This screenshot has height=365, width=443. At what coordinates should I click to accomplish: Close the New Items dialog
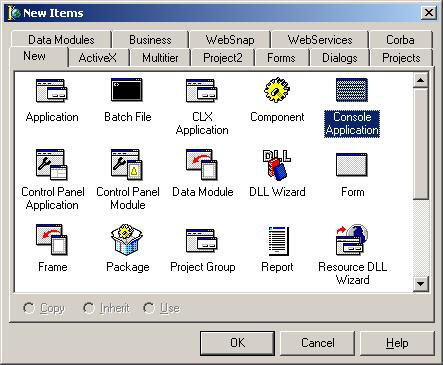[x=428, y=13]
